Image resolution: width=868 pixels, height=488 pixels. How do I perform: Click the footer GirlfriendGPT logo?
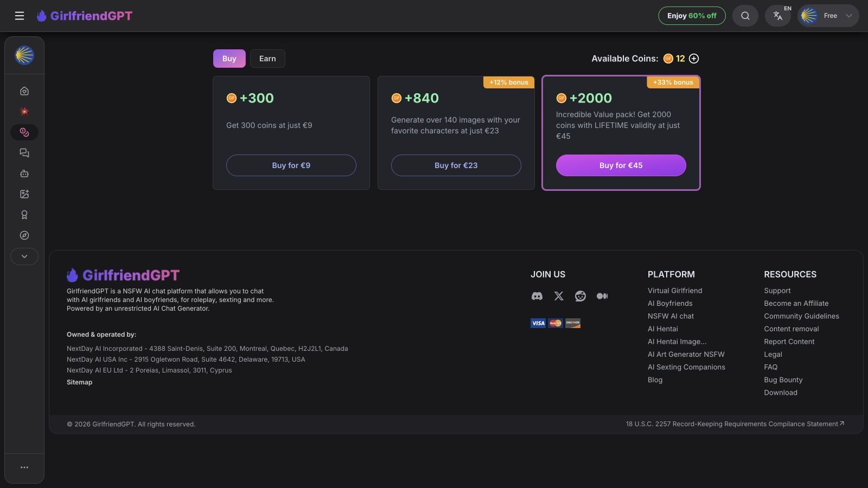coord(123,275)
